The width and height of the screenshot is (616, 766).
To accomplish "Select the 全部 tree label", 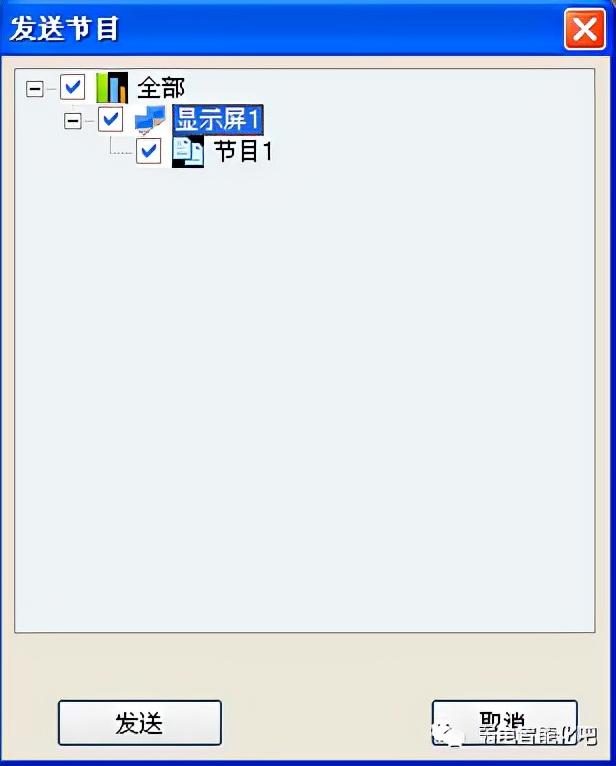I will tap(161, 88).
